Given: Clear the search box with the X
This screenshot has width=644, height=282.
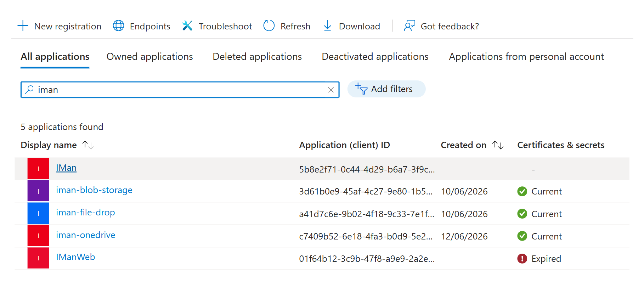Looking at the screenshot, I should point(331,90).
